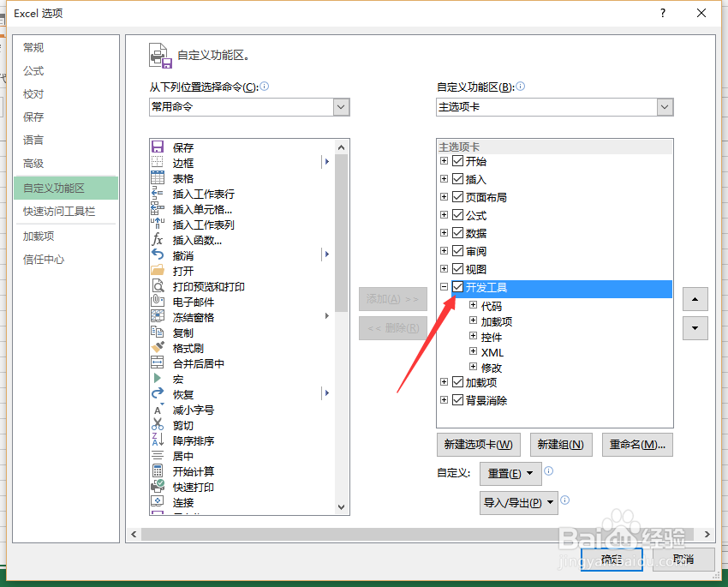Viewport: 728px width, 587px height.
Task: Select the Insert Function fx icon
Action: (158, 239)
